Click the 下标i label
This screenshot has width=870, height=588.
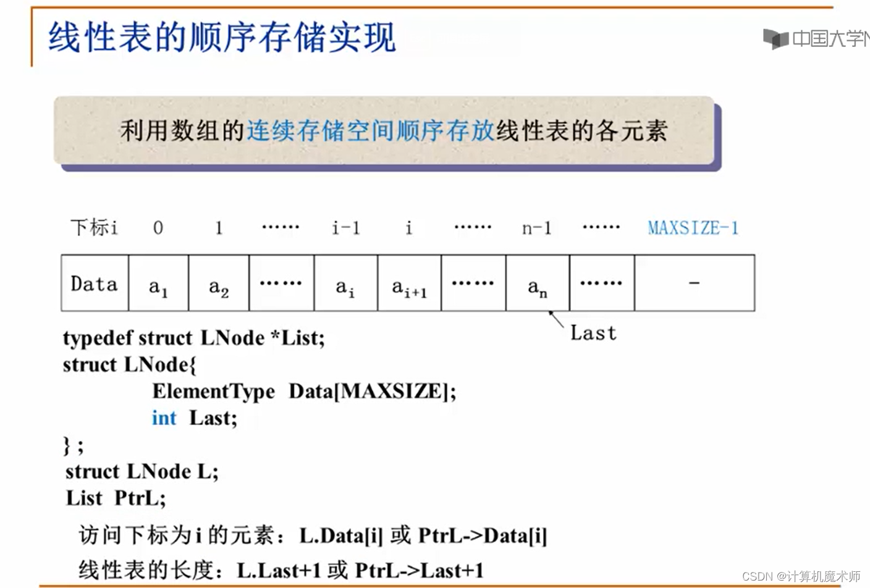(x=94, y=227)
